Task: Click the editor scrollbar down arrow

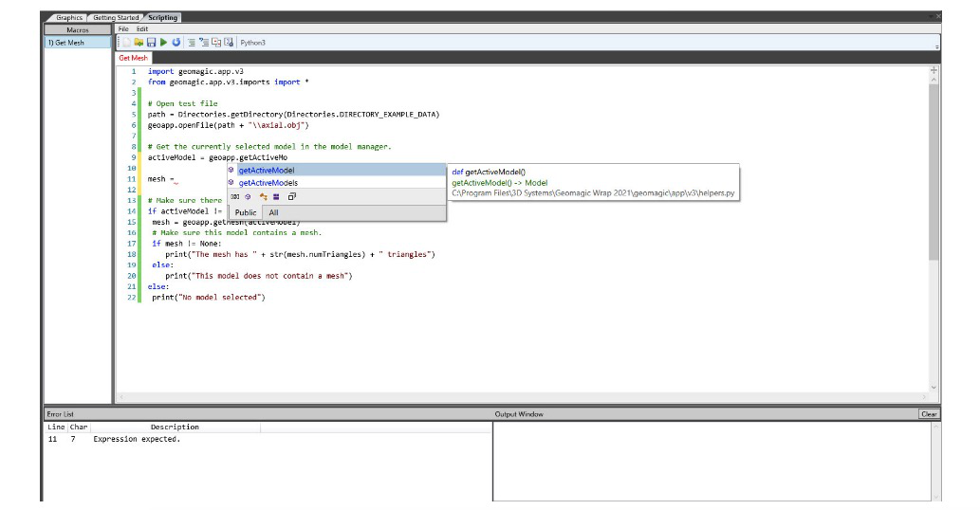Action: (934, 388)
